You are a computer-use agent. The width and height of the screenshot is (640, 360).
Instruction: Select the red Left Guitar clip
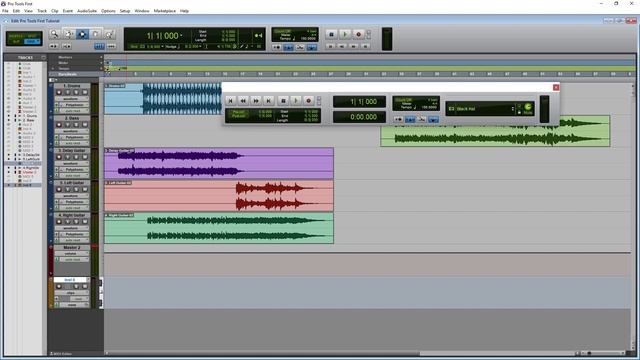[219, 196]
